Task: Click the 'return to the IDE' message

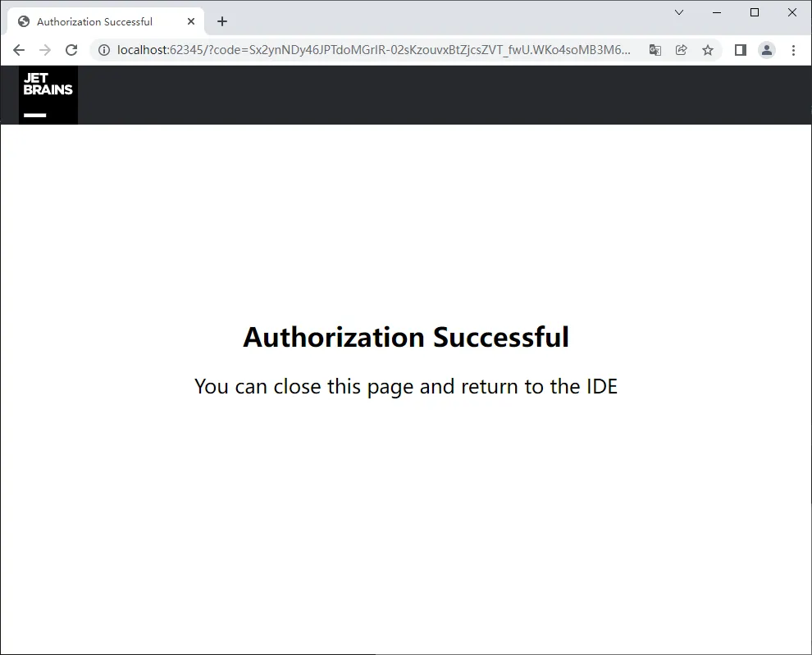Action: [406, 387]
